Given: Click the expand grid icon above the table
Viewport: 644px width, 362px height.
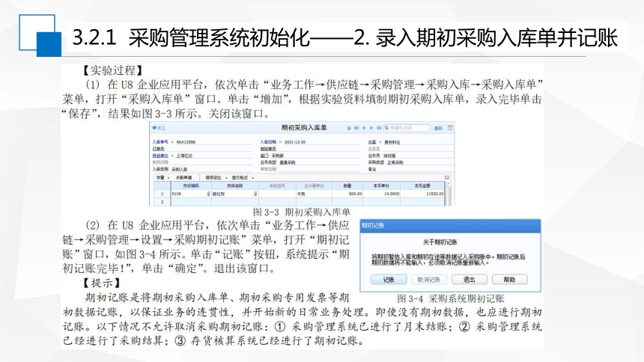Looking at the screenshot, I should coord(447,177).
